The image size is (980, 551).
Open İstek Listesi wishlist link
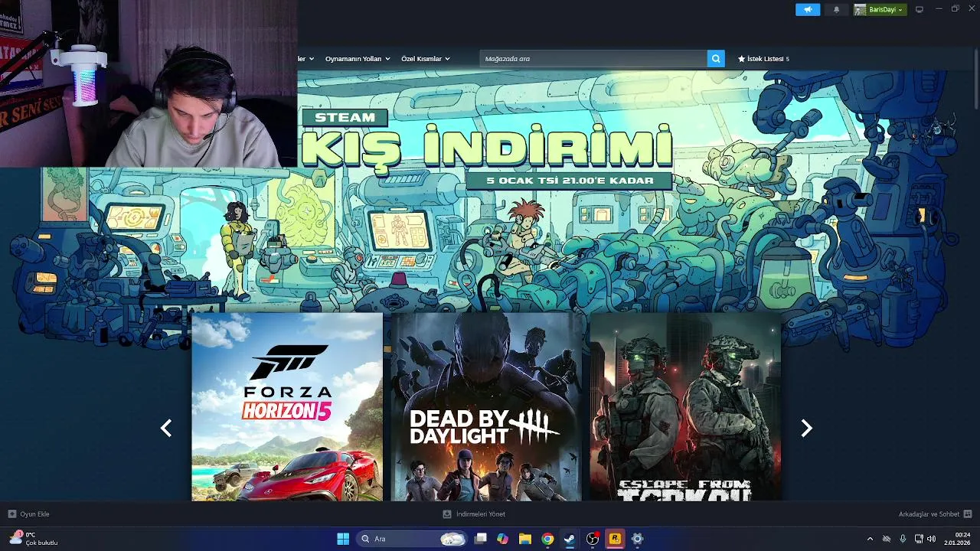[763, 59]
